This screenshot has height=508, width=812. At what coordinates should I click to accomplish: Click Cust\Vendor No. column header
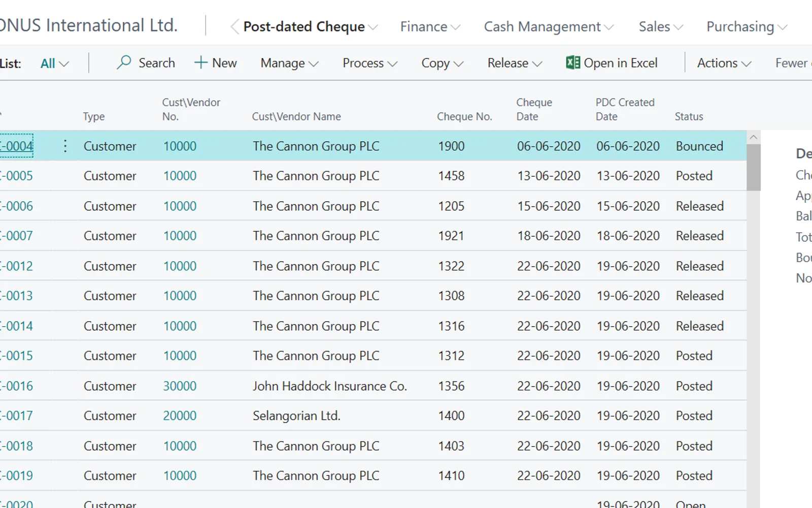click(x=191, y=109)
